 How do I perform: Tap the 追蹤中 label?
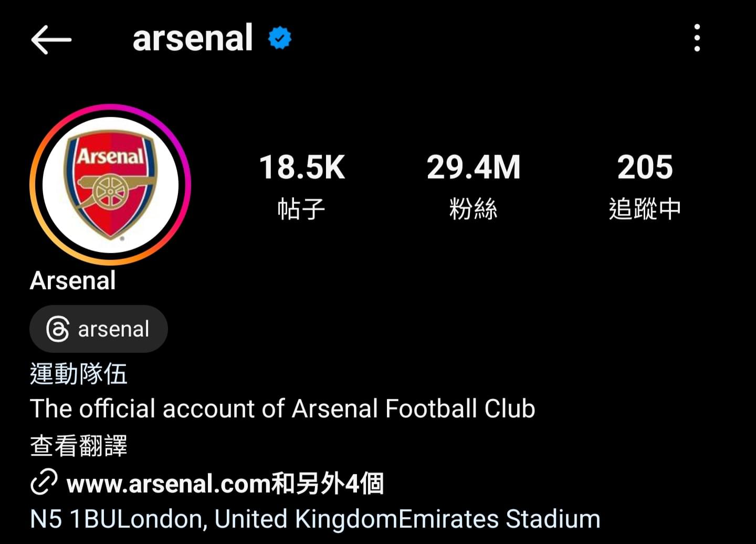[x=645, y=209]
